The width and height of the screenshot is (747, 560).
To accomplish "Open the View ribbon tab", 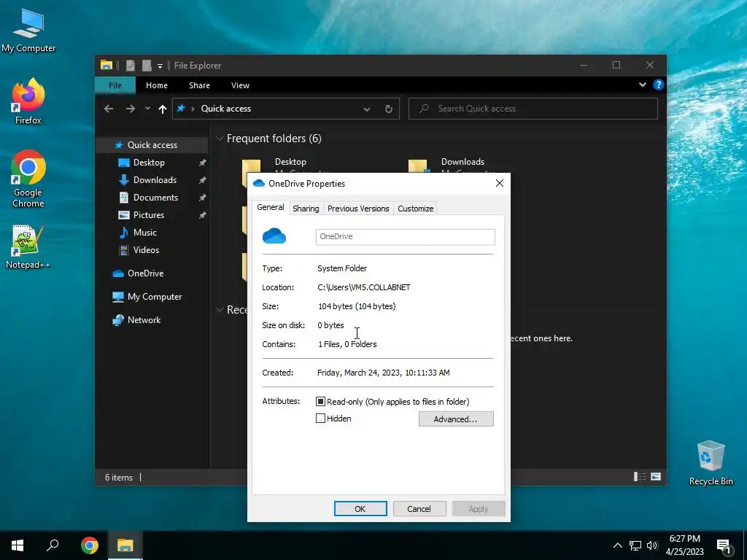I will 240,85.
